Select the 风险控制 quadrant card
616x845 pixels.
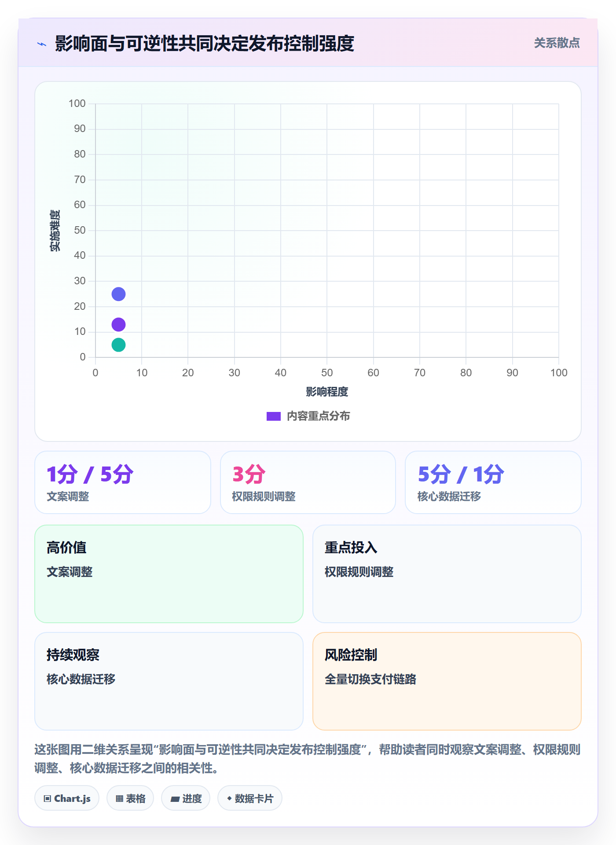coord(447,681)
